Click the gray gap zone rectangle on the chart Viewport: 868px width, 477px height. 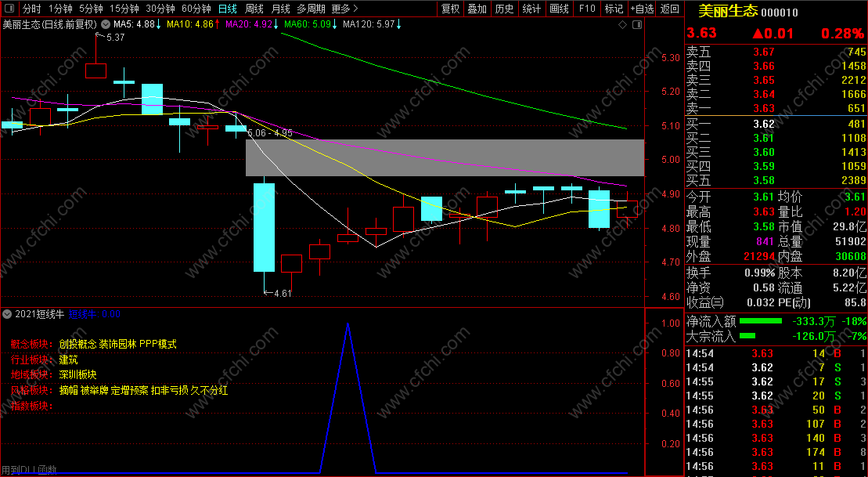(x=445, y=158)
